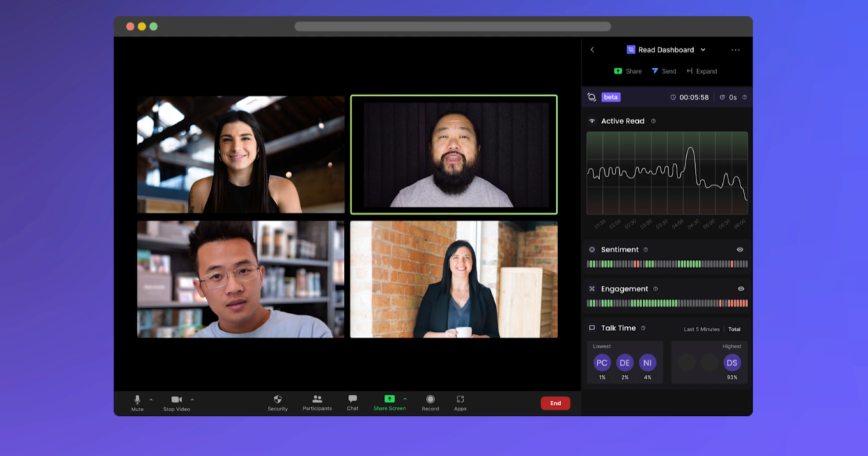868x456 pixels.
Task: Click the 93% talk time value
Action: click(x=732, y=377)
